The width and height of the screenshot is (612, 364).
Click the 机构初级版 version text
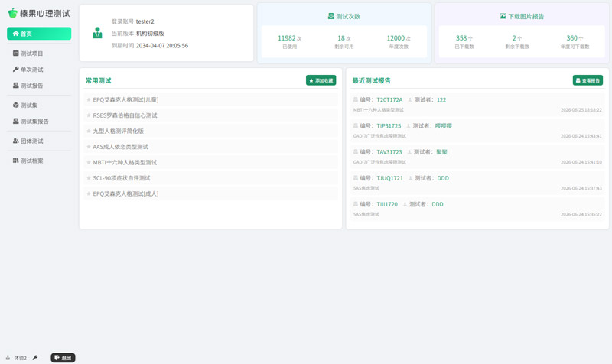(x=150, y=34)
